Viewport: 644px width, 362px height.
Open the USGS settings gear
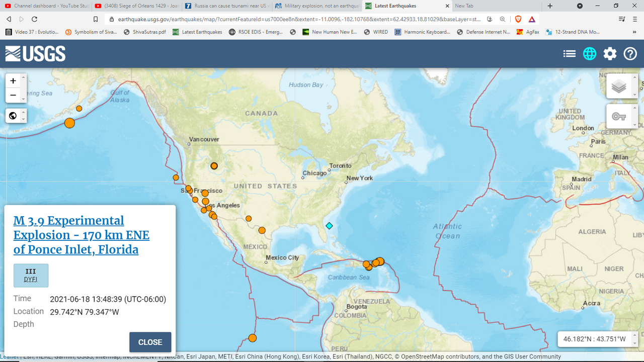click(x=610, y=54)
